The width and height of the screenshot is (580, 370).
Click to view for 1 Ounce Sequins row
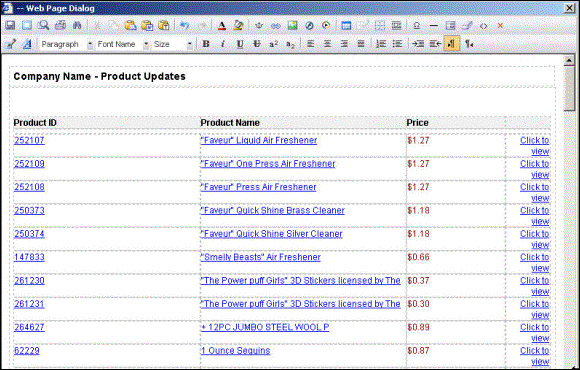[535, 356]
